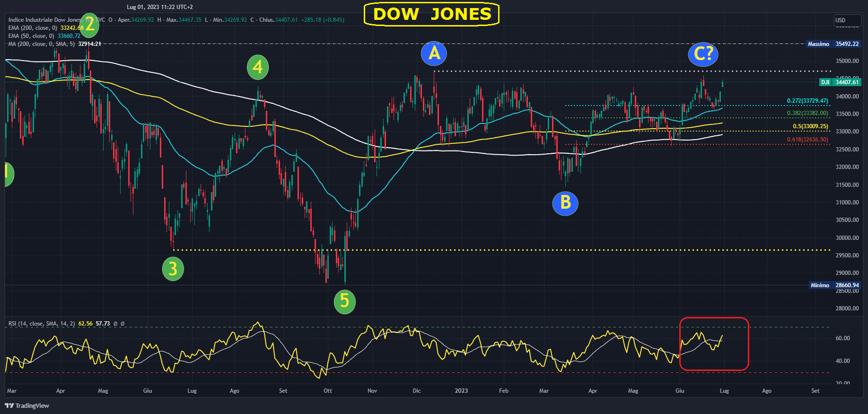The image size is (868, 414).
Task: Click 40.00 on the RSI axis
Action: 843,361
